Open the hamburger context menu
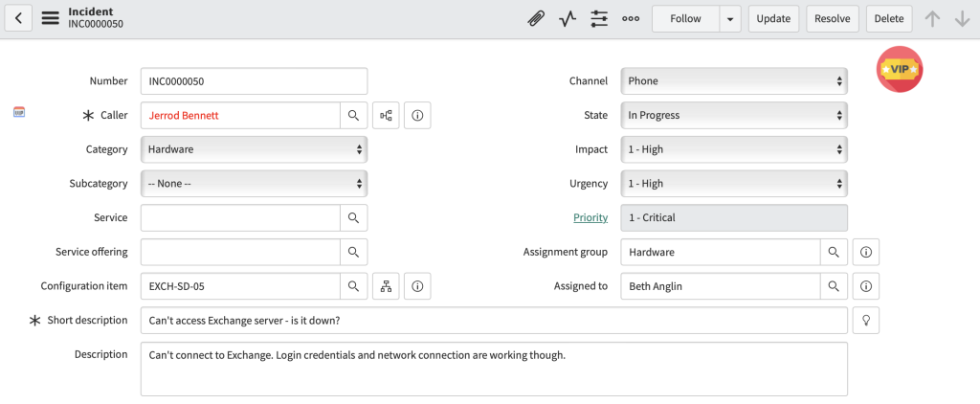This screenshot has width=980, height=404. coord(51,19)
